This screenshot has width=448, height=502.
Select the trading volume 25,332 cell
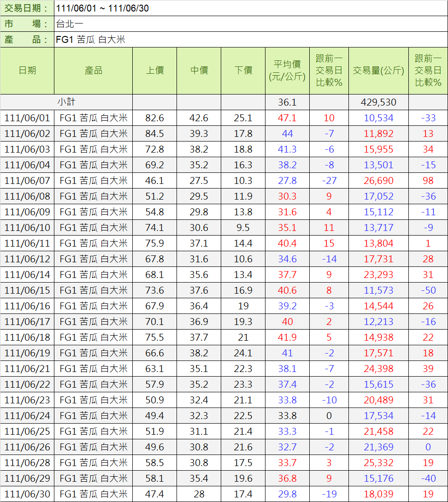[x=378, y=462]
